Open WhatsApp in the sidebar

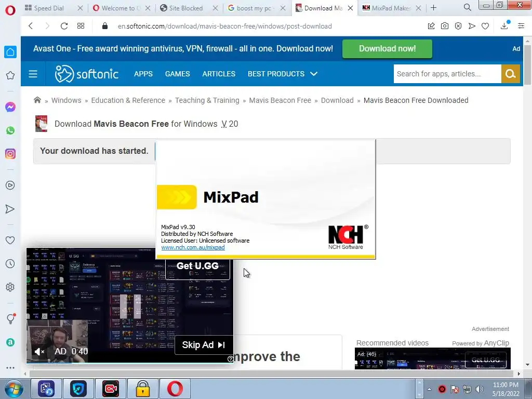(x=10, y=130)
